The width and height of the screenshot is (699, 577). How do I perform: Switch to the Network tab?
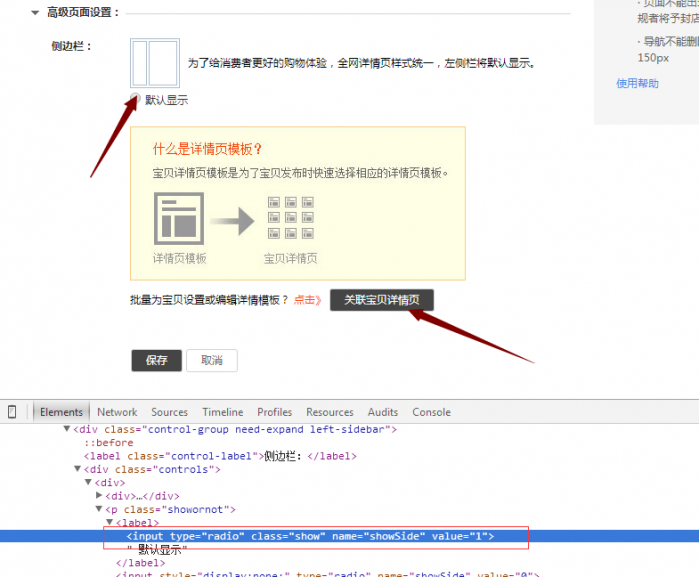pos(117,412)
